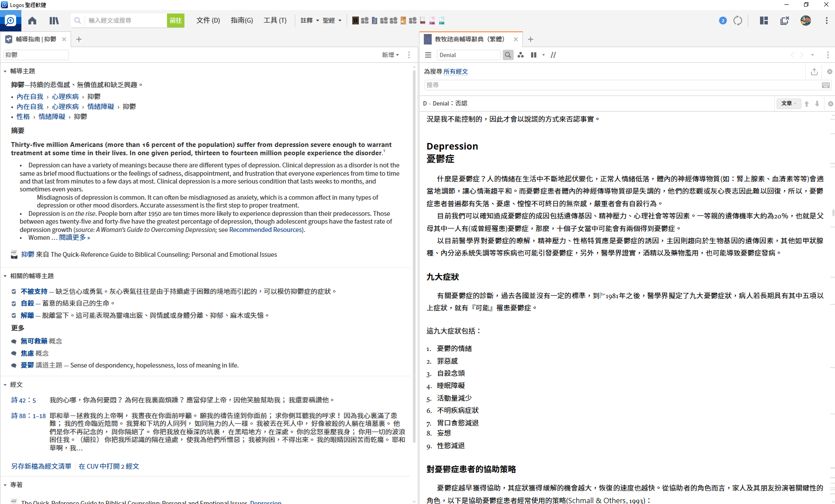
Task: Collapse the 輔導主題 section
Action: (x=5, y=71)
